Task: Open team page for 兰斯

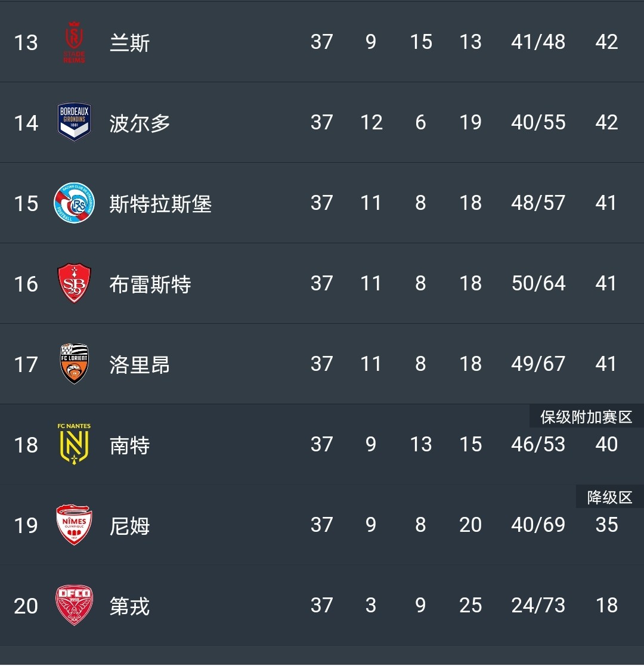Action: pos(129,43)
